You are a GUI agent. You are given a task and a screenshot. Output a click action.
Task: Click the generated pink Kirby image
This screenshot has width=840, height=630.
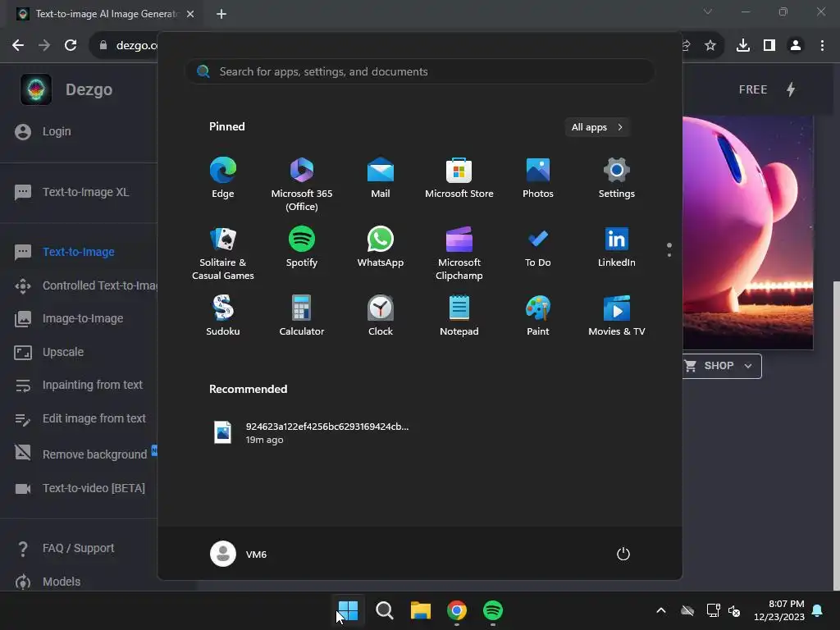[x=748, y=232]
